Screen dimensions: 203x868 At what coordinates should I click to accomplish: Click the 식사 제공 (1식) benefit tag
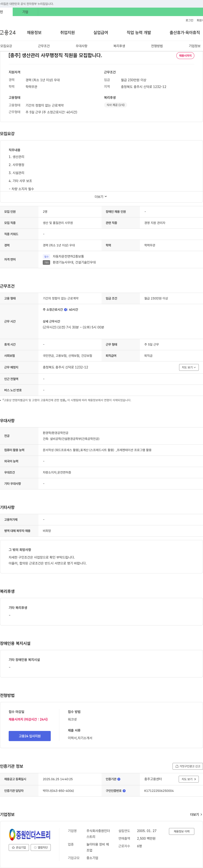pyautogui.click(x=115, y=105)
